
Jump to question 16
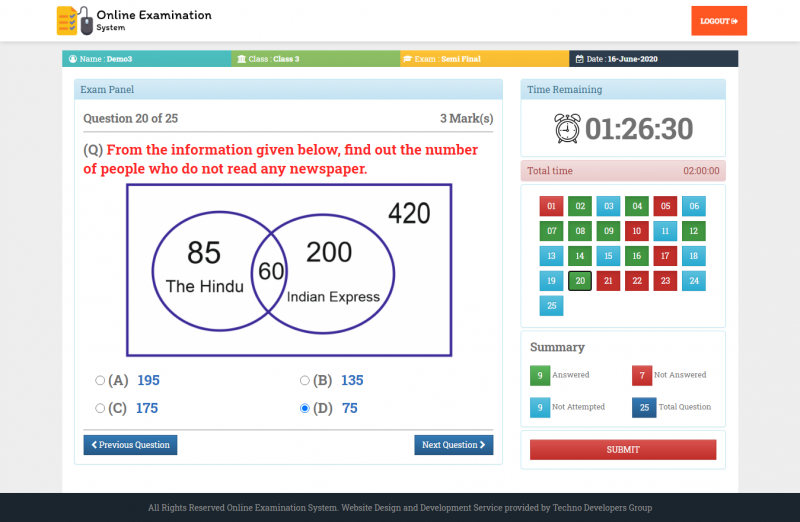(x=637, y=256)
